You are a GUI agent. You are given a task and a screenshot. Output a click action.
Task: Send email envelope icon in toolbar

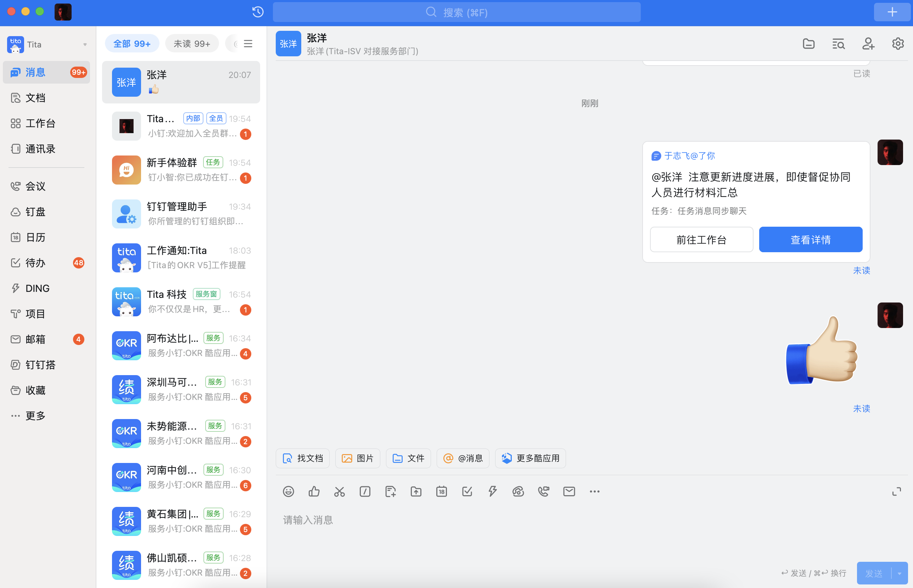tap(569, 491)
